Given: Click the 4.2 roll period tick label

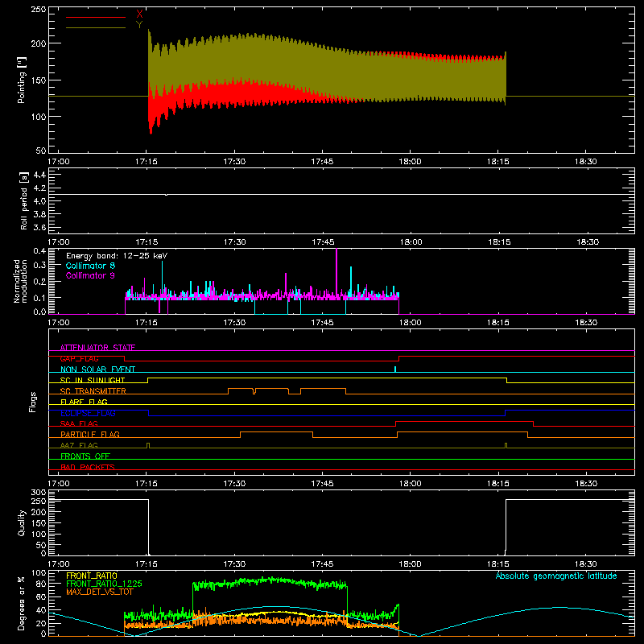Looking at the screenshot, I should (39, 188).
